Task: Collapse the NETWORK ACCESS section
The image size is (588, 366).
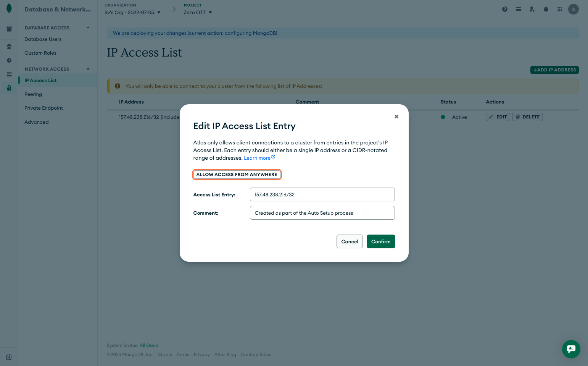Action: [x=87, y=69]
